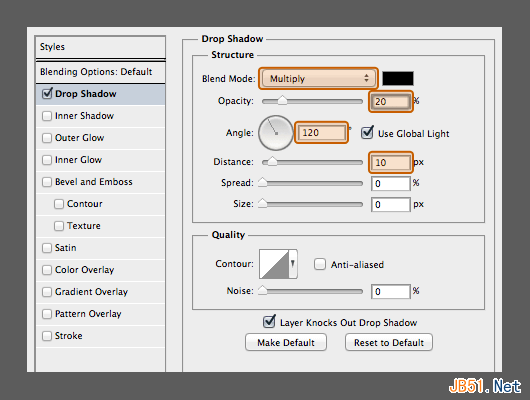Open the Contour picker dropdown arrow
530x400 pixels.
click(293, 264)
